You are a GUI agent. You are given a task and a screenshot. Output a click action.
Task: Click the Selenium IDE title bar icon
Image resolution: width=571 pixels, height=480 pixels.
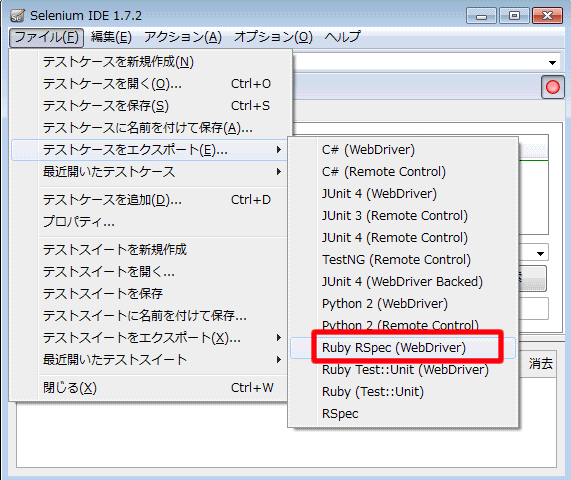[x=17, y=16]
